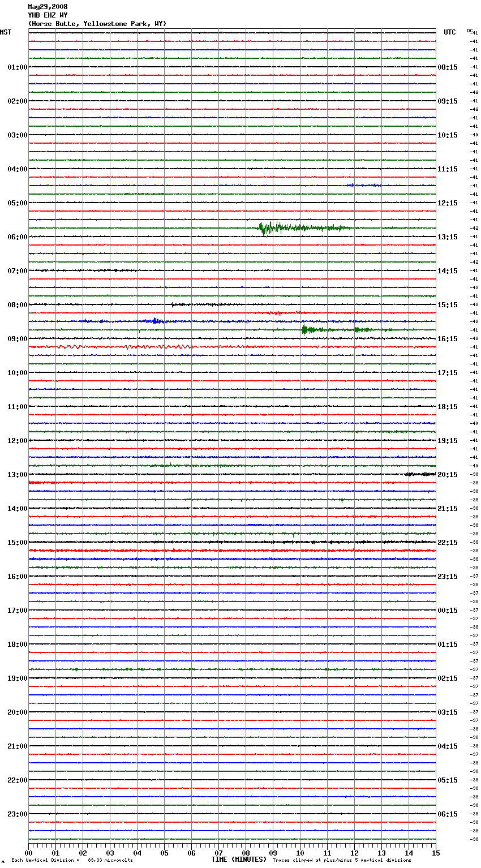Select the 03:00 MST row label

pos(18,135)
